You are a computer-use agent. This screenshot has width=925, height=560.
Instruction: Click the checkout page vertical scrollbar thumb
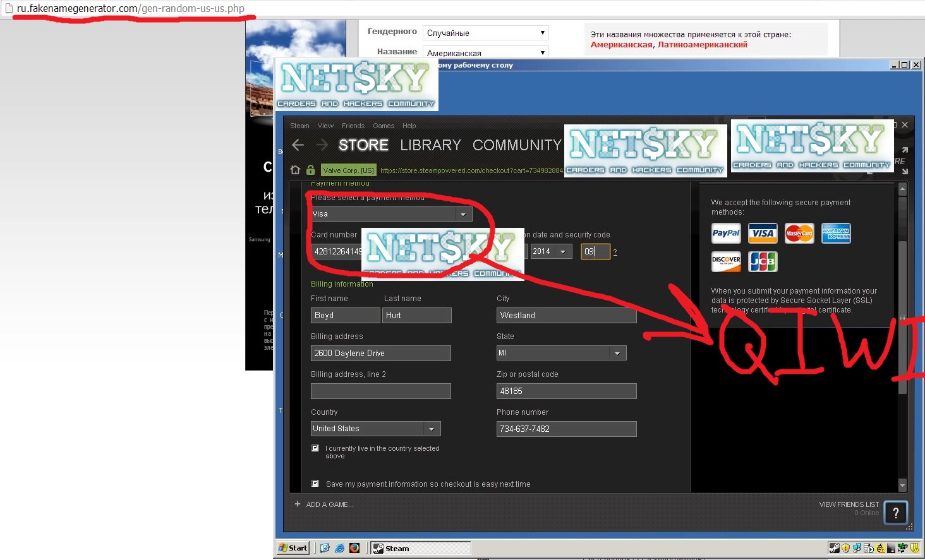tap(902, 318)
